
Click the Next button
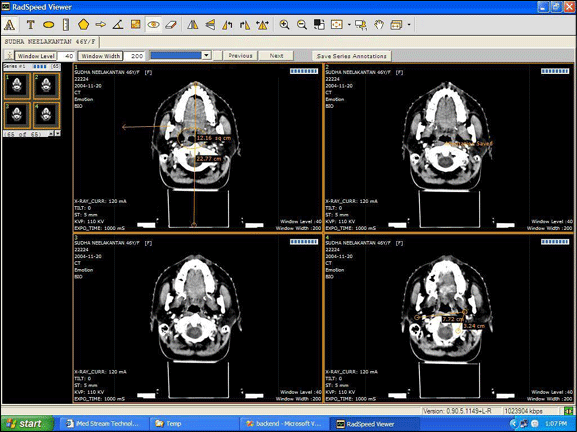[276, 56]
